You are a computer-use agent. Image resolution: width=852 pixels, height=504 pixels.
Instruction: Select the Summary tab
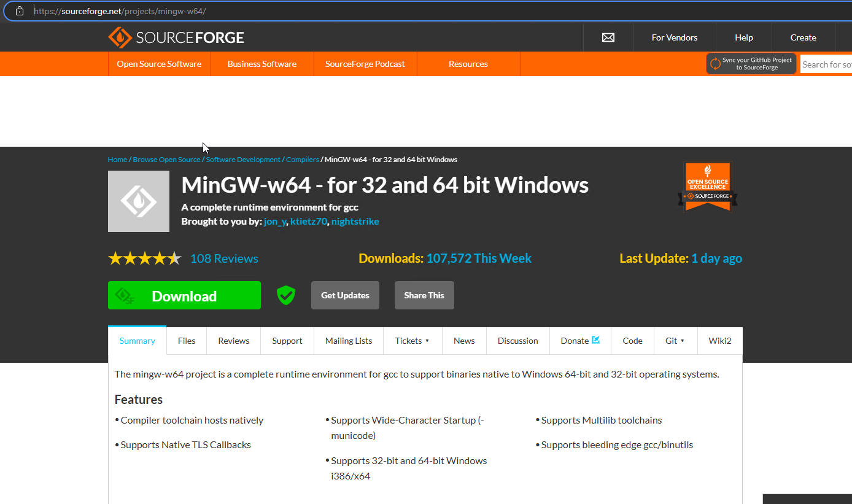click(137, 341)
